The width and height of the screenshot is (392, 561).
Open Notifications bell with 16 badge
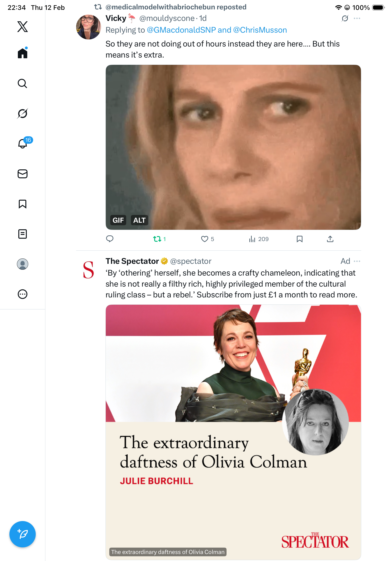pyautogui.click(x=23, y=143)
